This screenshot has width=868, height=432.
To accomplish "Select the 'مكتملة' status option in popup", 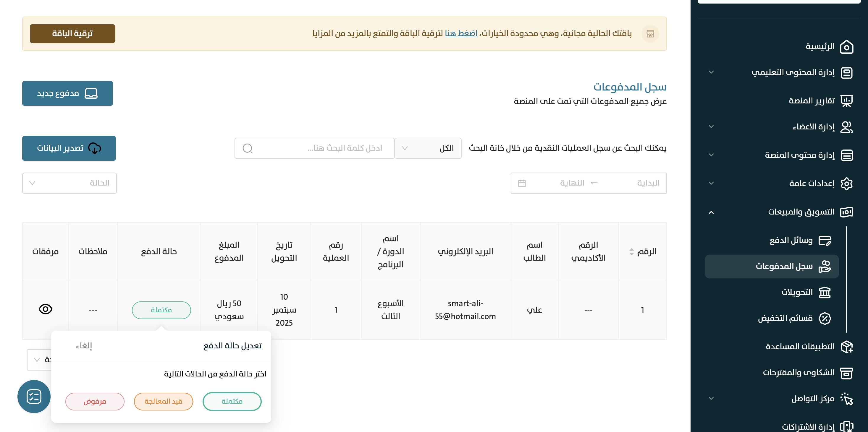I will [232, 401].
